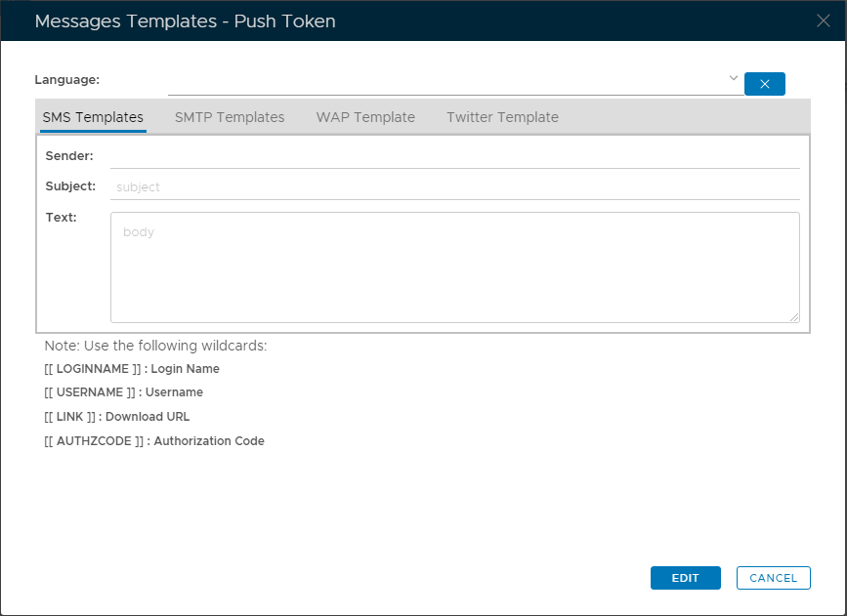
Task: Click the AUTHZCODE wildcard line
Action: point(154,441)
